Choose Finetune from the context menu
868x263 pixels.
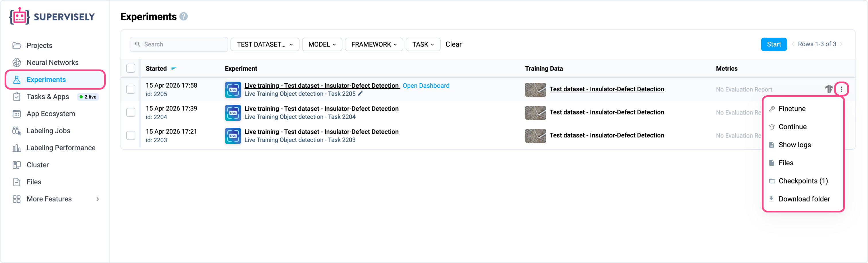pyautogui.click(x=792, y=108)
